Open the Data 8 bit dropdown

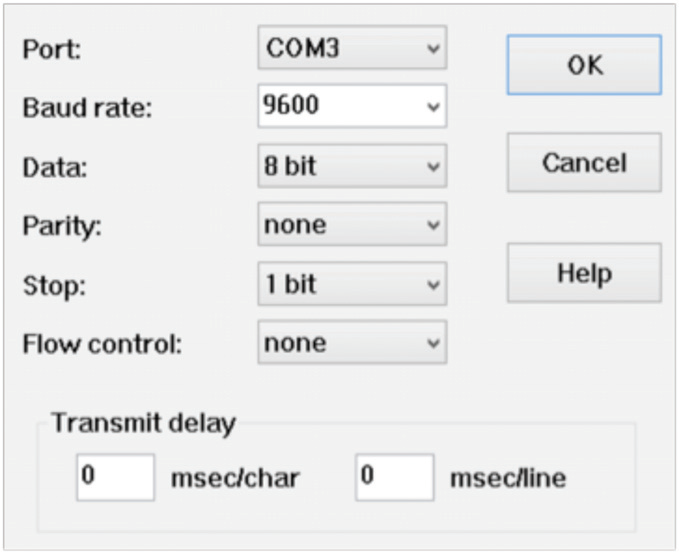click(352, 166)
